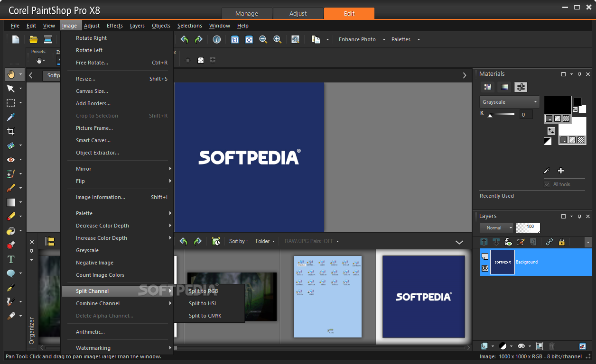Click the Open folder icon
This screenshot has width=596, height=364.
[33, 40]
